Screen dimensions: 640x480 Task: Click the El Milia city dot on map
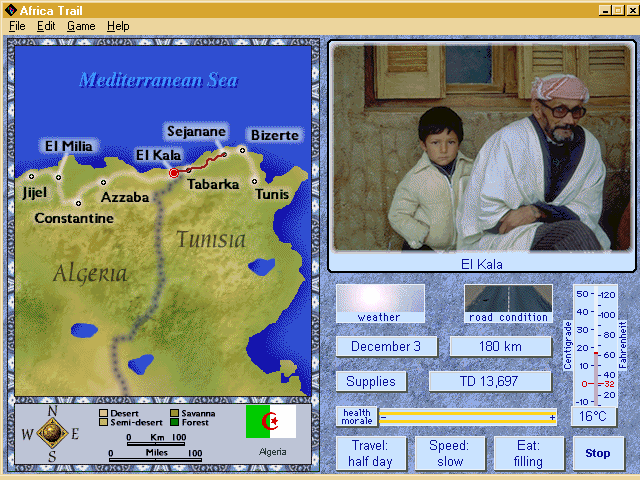[x=58, y=178]
